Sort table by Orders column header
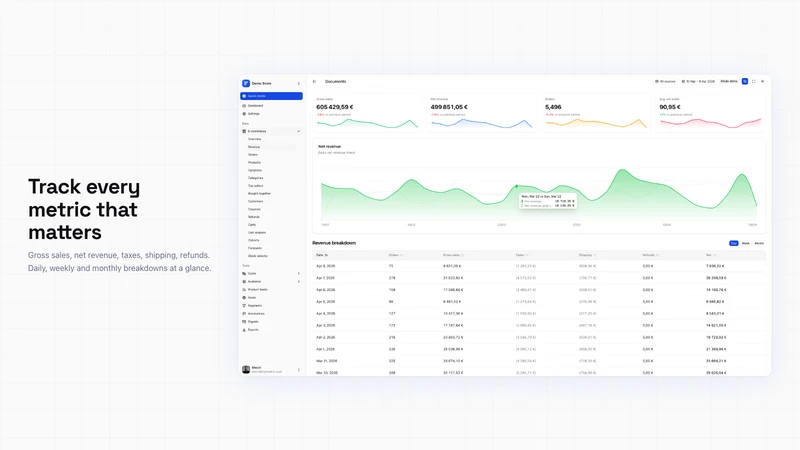800x450 pixels. point(395,255)
